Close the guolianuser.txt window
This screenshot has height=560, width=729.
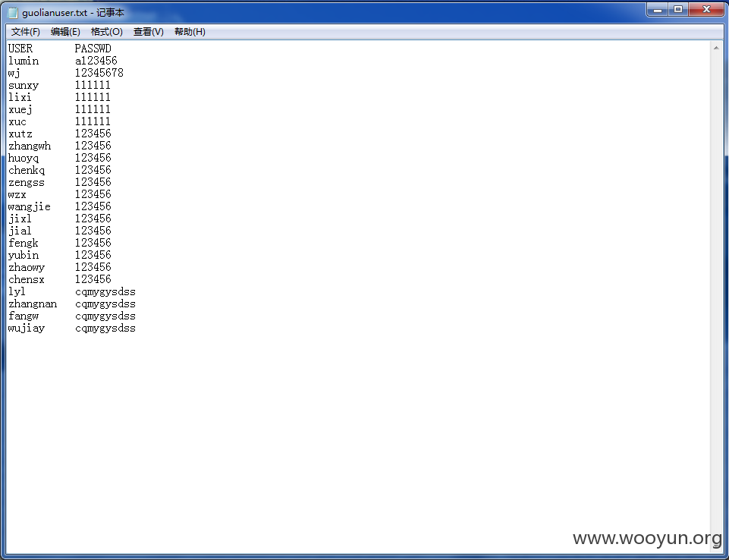[706, 9]
